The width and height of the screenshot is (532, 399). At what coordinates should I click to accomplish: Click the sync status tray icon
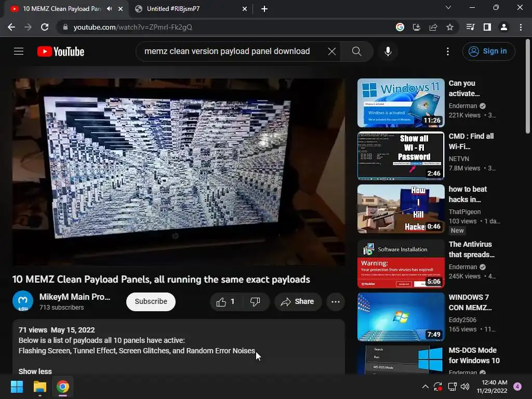click(437, 387)
